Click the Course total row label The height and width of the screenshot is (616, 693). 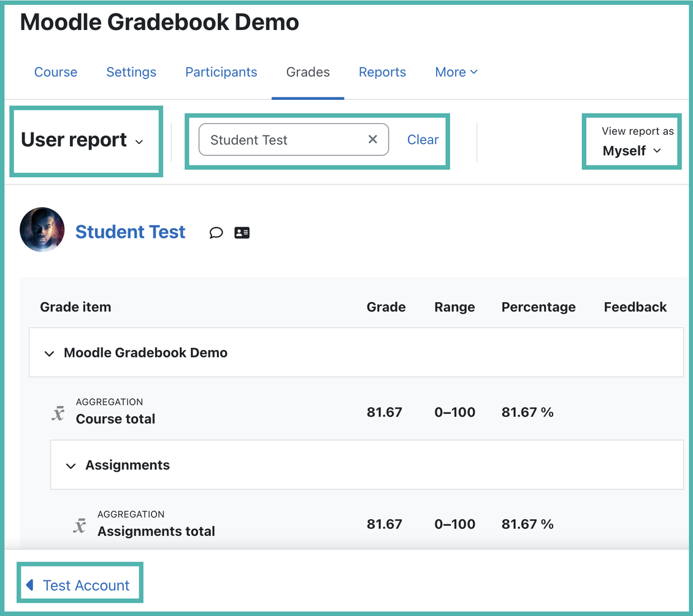pyautogui.click(x=115, y=419)
